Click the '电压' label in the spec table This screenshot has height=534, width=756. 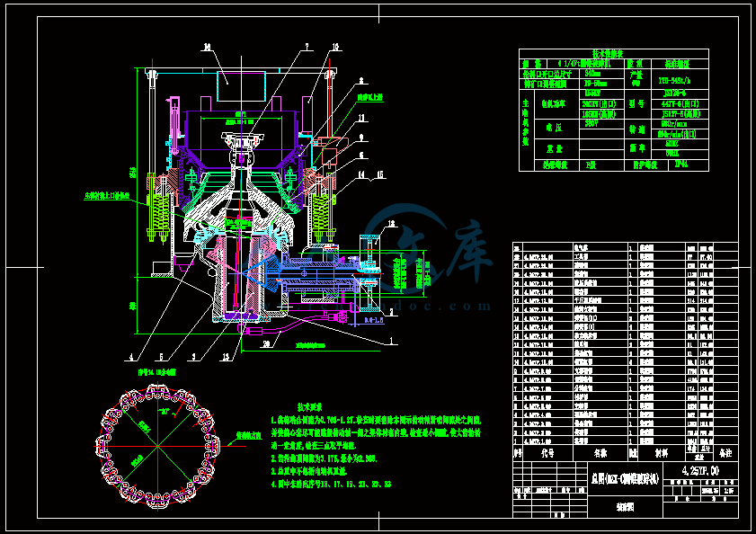coord(554,128)
